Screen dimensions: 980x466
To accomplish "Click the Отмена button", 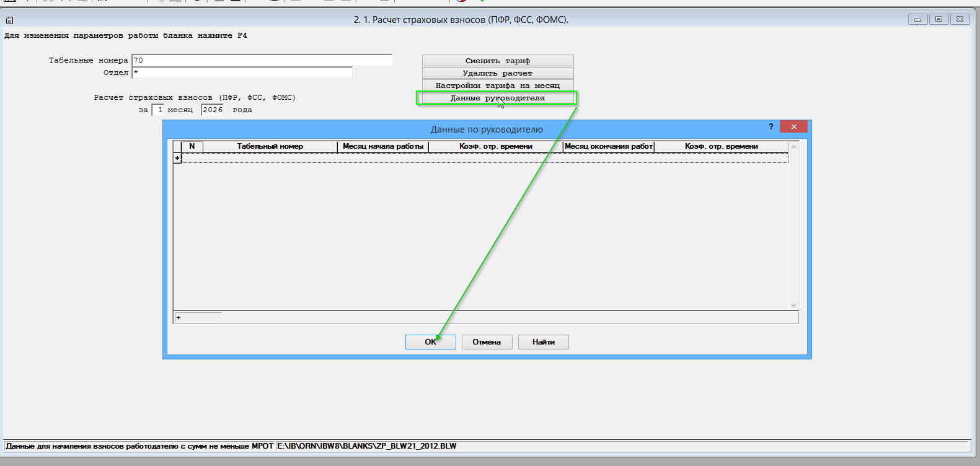I will (x=487, y=342).
